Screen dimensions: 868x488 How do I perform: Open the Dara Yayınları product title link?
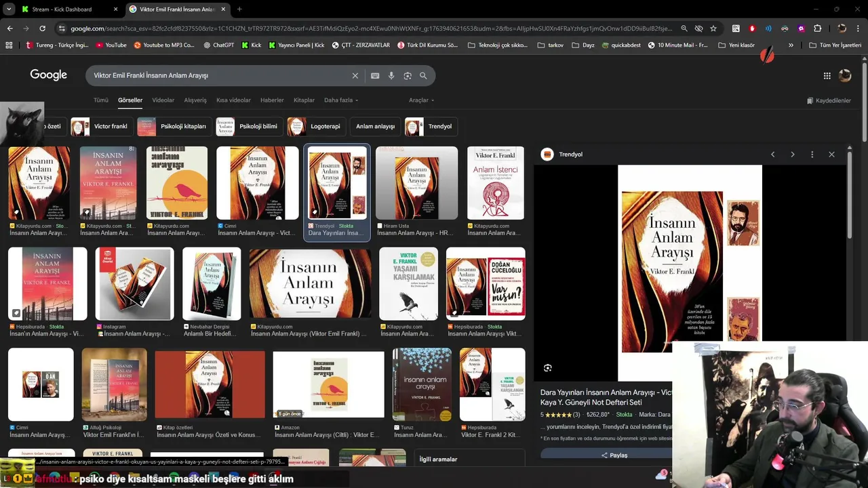pyautogui.click(x=606, y=397)
